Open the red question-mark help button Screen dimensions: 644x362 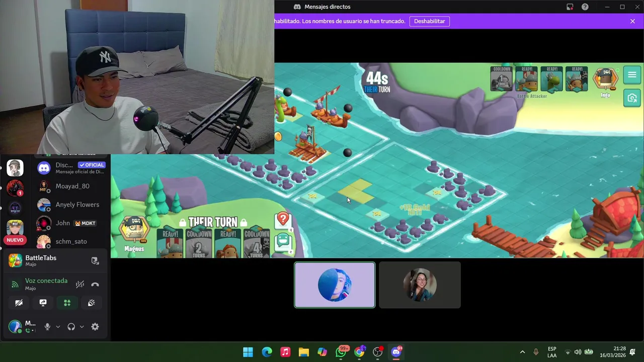click(283, 220)
